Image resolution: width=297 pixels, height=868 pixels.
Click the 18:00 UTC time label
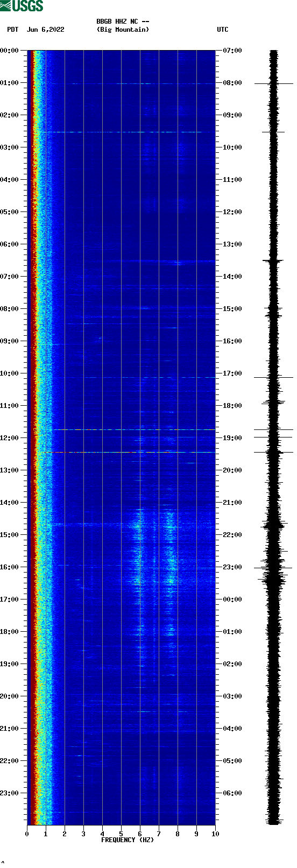point(232,406)
